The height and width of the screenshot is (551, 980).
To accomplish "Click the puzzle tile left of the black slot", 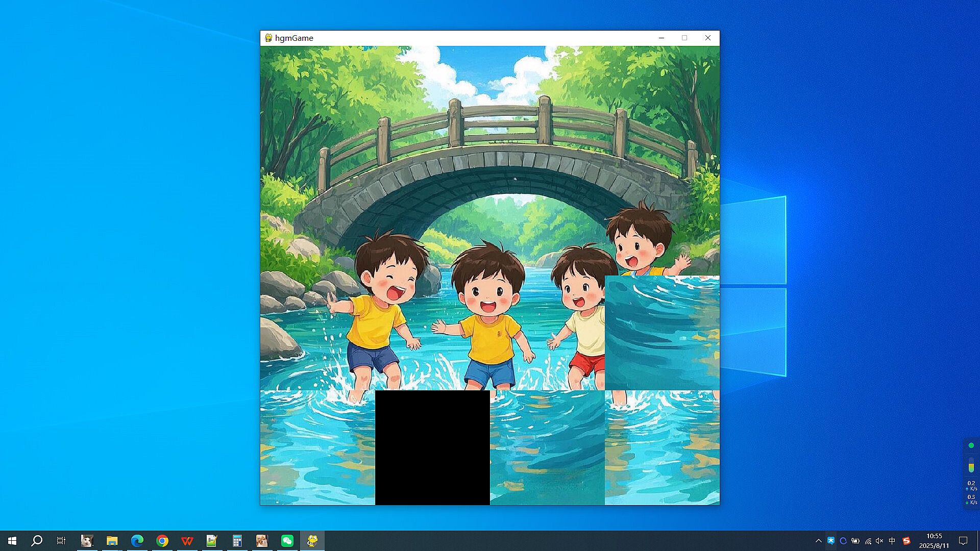I will point(317,447).
